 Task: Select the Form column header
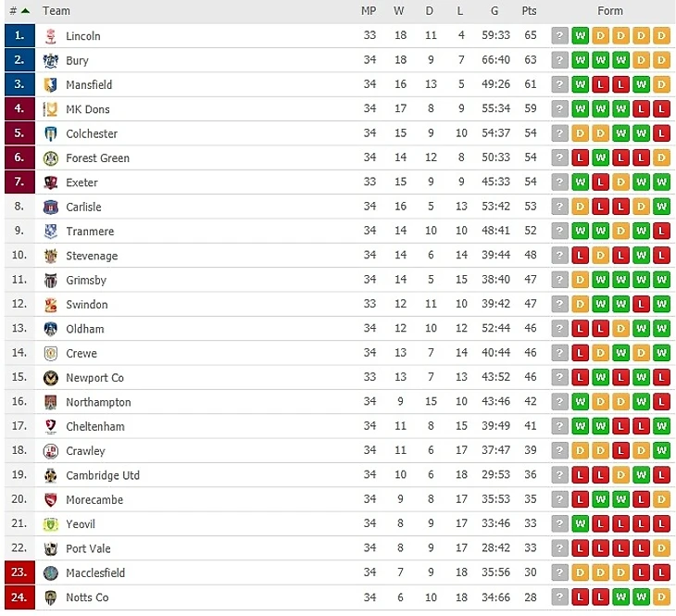pos(610,11)
